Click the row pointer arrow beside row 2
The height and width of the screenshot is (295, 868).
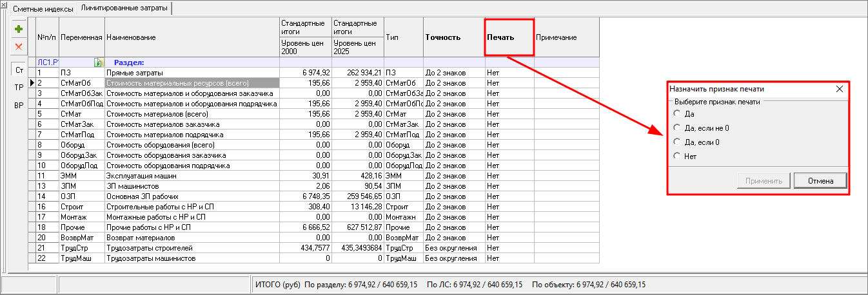click(32, 82)
